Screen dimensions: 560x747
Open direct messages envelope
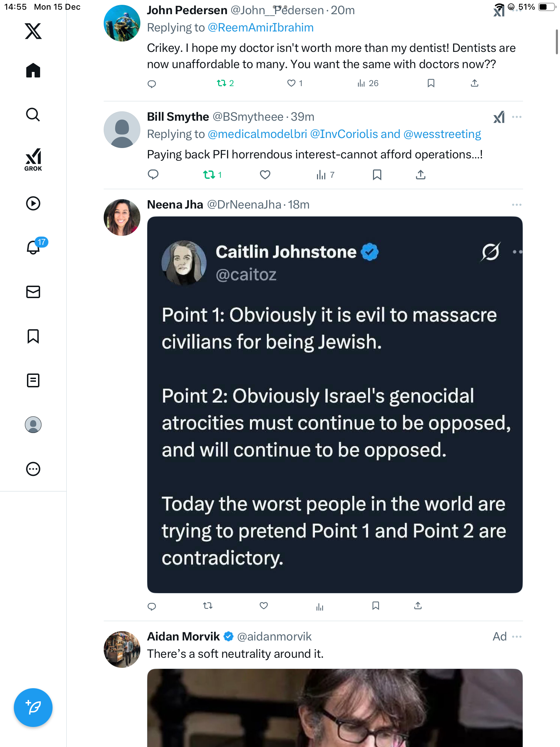33,292
